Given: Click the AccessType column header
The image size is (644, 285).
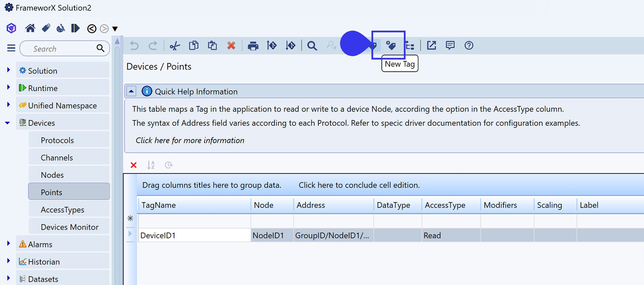Looking at the screenshot, I should pyautogui.click(x=451, y=205).
